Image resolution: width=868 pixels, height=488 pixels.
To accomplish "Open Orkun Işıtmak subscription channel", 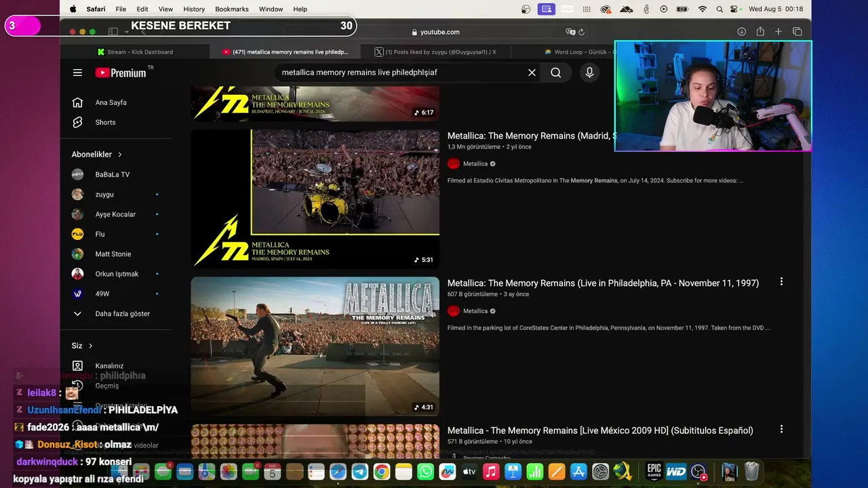I will [x=116, y=274].
